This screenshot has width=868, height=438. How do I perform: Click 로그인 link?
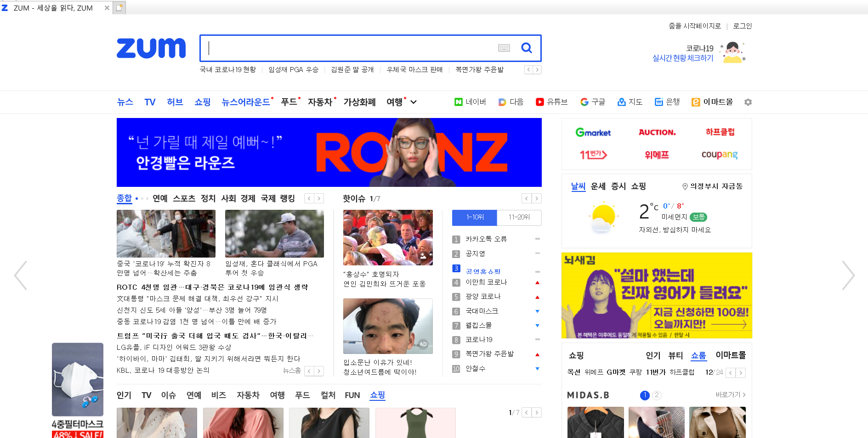[743, 26]
